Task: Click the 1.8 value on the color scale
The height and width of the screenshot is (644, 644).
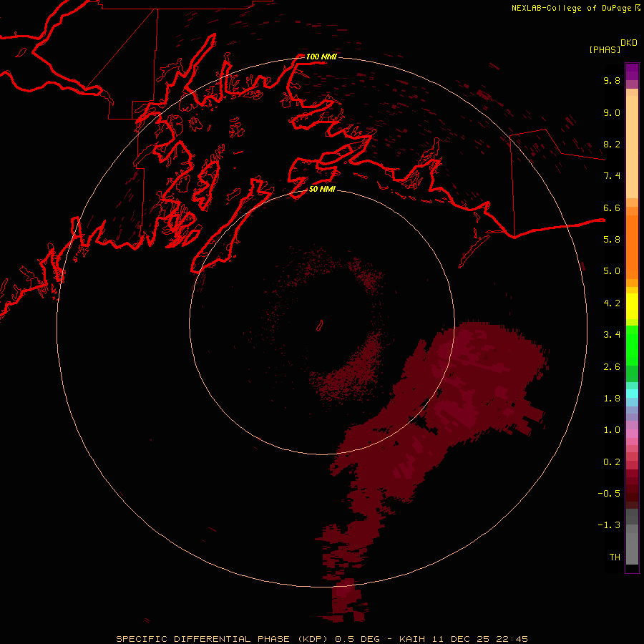Action: coord(612,399)
